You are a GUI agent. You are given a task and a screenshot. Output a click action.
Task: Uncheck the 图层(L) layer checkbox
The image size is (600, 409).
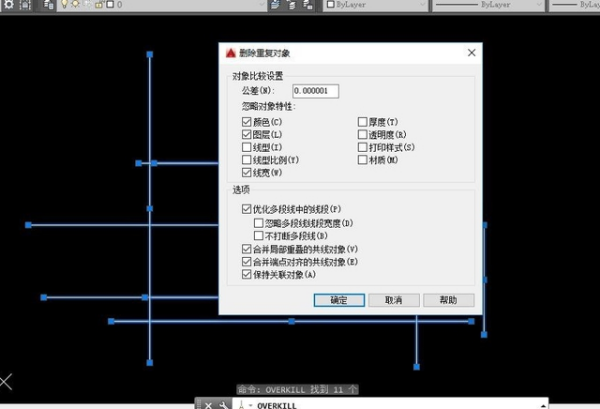click(x=246, y=135)
